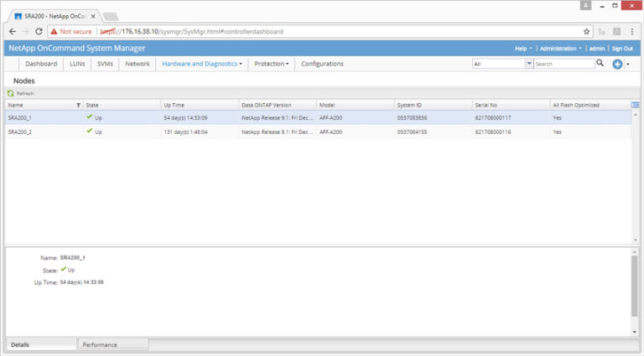Click the Not secure warning icon

54,32
